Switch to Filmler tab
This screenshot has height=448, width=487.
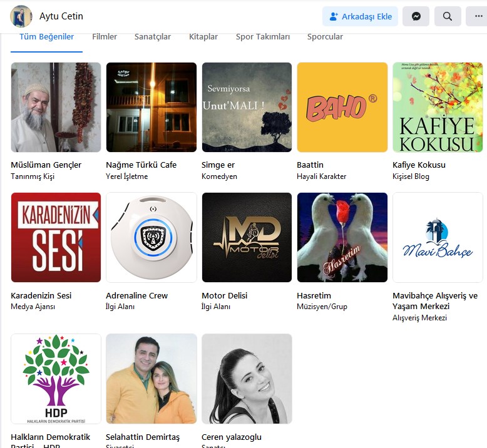[105, 37]
